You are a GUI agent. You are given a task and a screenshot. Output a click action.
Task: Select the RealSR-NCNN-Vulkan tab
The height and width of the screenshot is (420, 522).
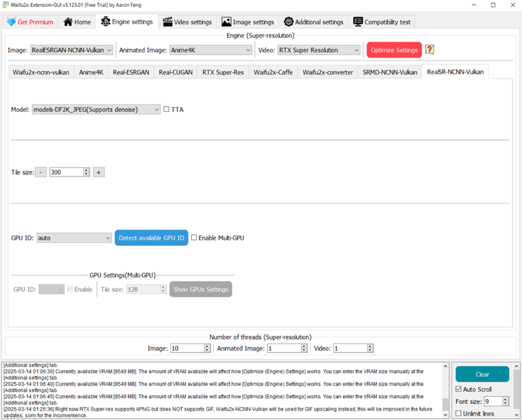pos(456,71)
